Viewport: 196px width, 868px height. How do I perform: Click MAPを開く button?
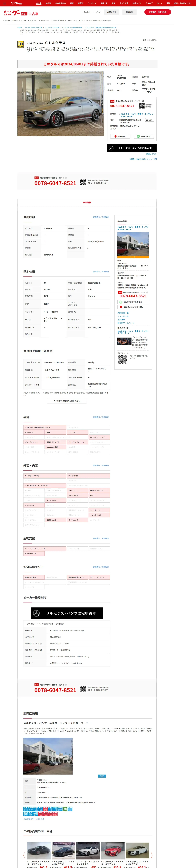point(120,136)
